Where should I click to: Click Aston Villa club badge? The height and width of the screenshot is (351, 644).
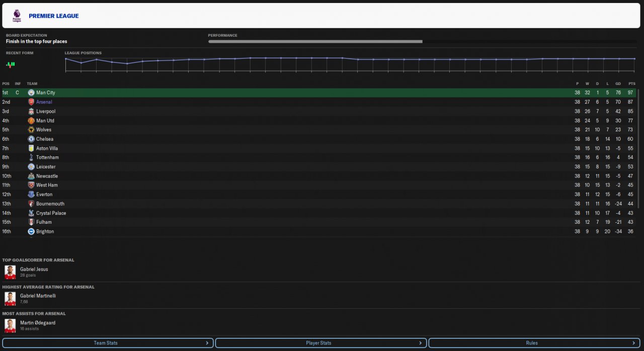click(x=31, y=148)
